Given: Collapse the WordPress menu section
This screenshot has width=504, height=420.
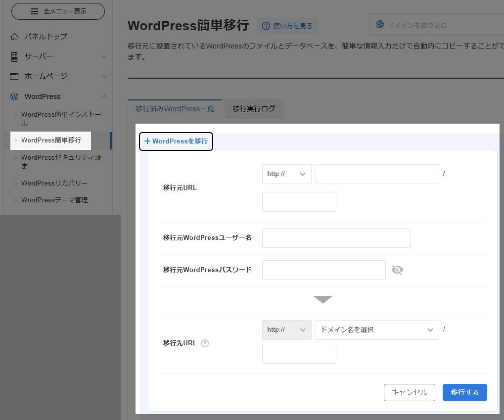Looking at the screenshot, I should (x=104, y=96).
